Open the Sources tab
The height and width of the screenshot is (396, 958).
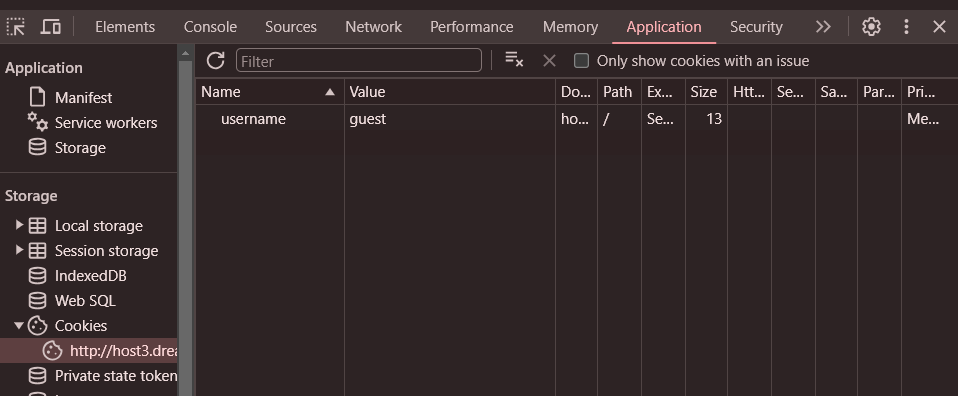pos(291,27)
